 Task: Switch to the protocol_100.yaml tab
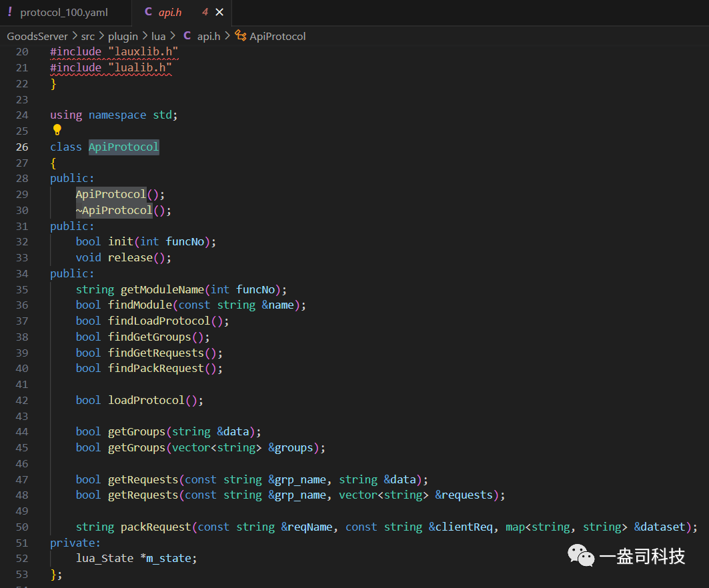click(64, 12)
